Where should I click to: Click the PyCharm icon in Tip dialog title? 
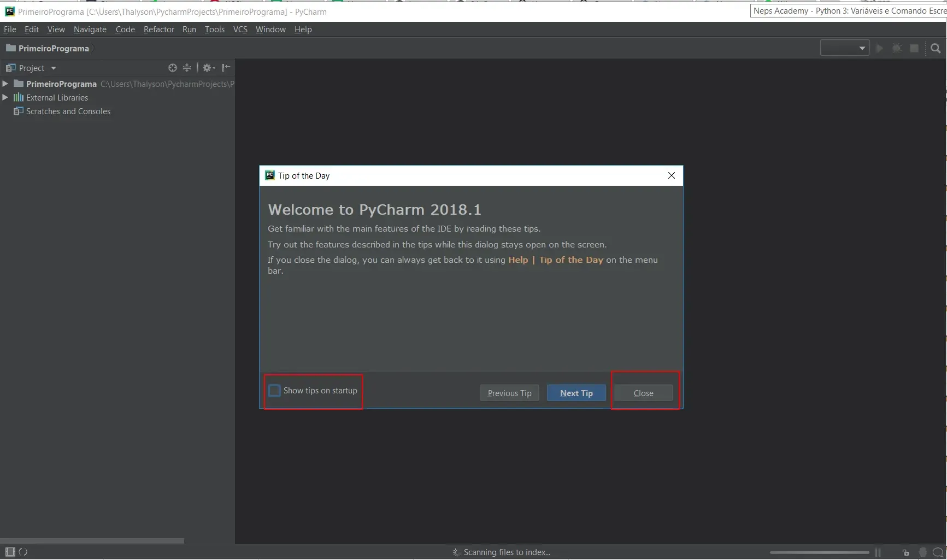click(x=270, y=175)
